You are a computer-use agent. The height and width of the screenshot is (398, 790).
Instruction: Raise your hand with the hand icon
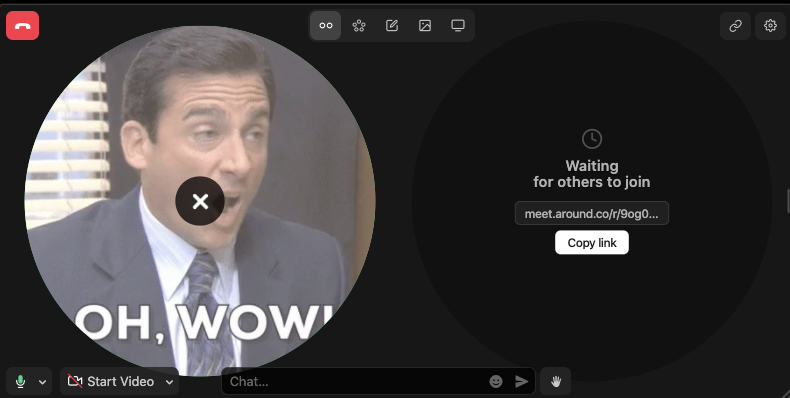pos(555,381)
